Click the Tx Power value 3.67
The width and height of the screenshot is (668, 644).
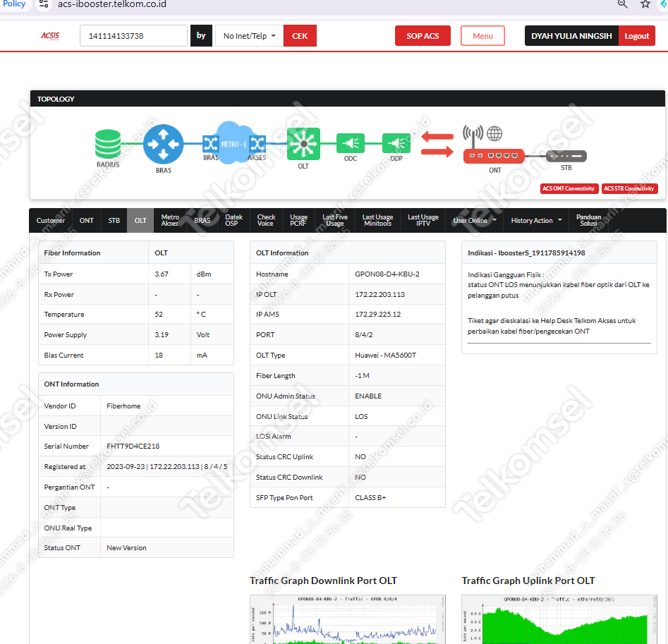(162, 274)
